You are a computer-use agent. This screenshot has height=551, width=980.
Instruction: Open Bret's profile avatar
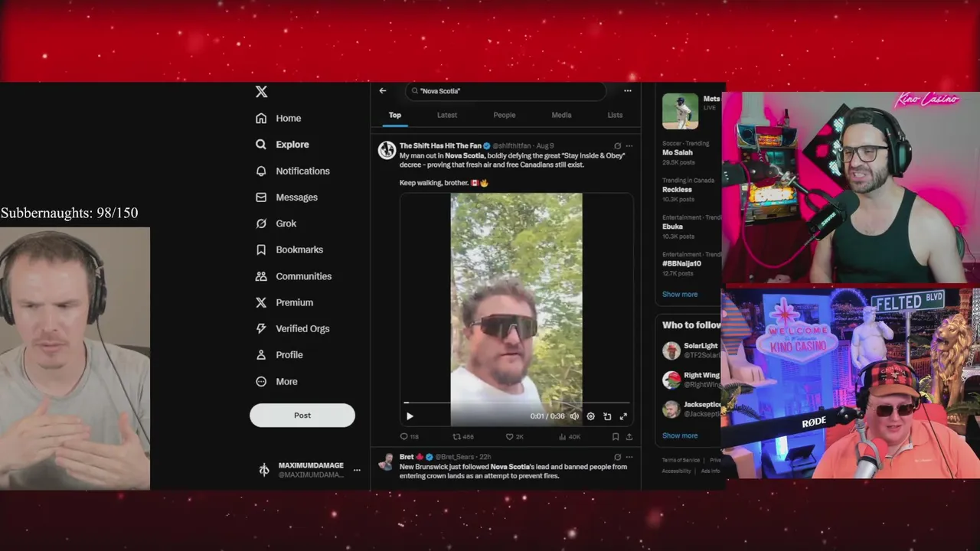(x=387, y=461)
